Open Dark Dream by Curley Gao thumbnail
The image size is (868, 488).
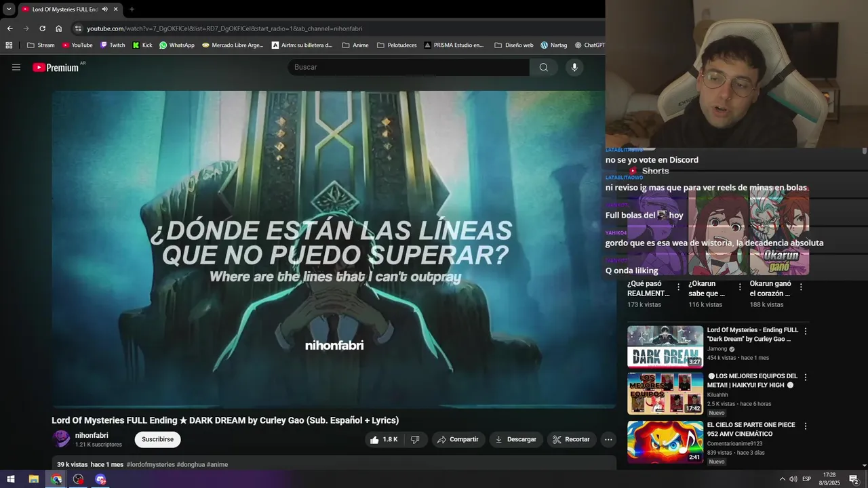[665, 346]
